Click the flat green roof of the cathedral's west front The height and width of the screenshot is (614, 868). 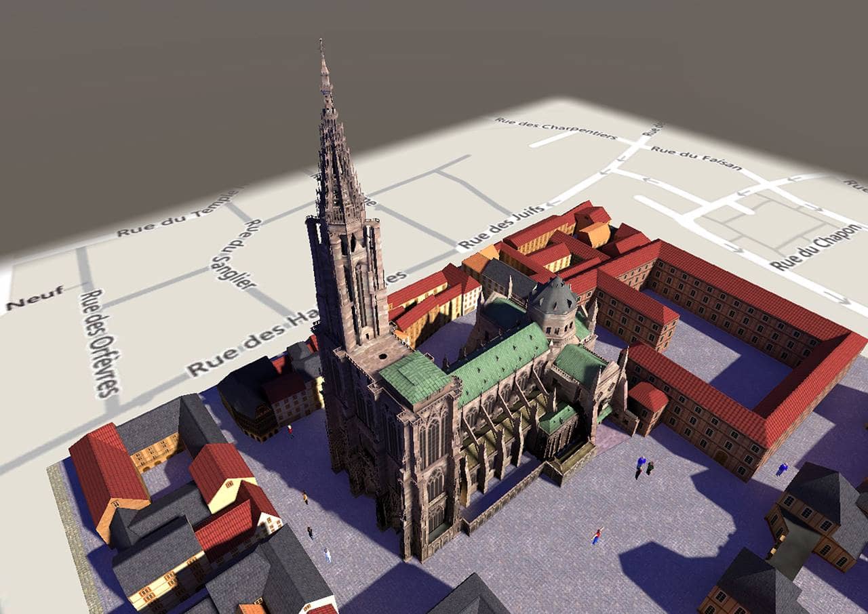click(x=414, y=376)
